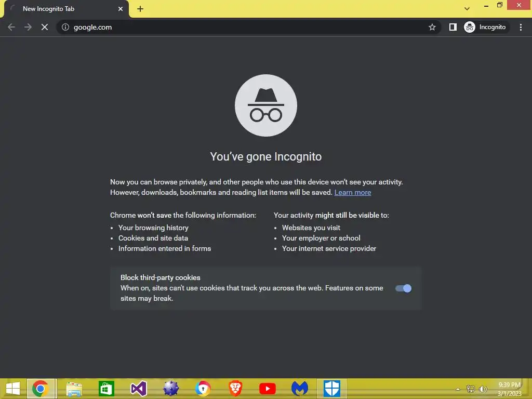Turn off Block third-party cookies switch
The width and height of the screenshot is (532, 399).
point(403,288)
